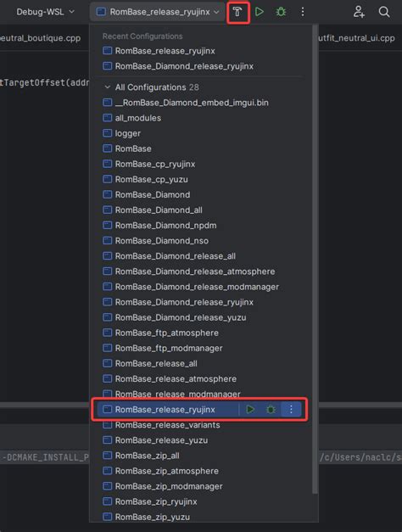Open the Debug-WSL profile dropdown

click(45, 12)
